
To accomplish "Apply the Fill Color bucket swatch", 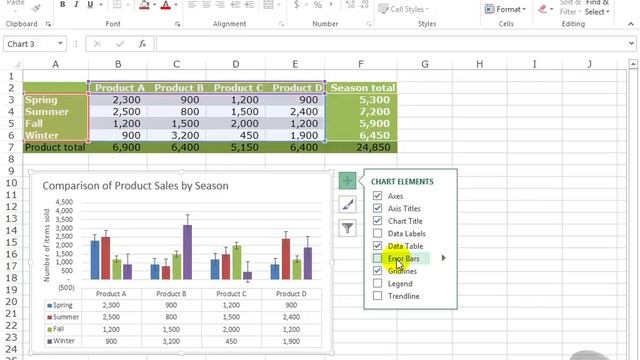I will click(x=144, y=4).
